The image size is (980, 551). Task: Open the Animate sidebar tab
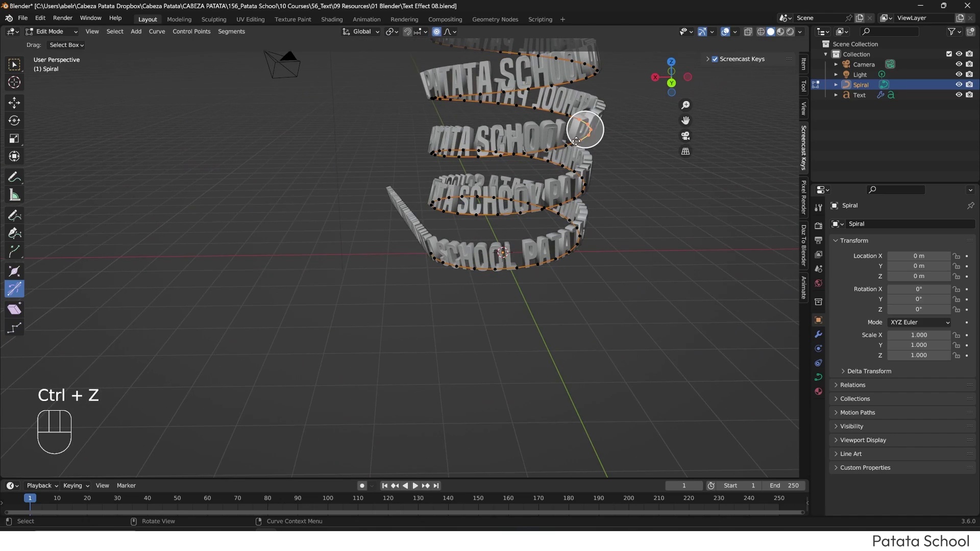coord(803,288)
